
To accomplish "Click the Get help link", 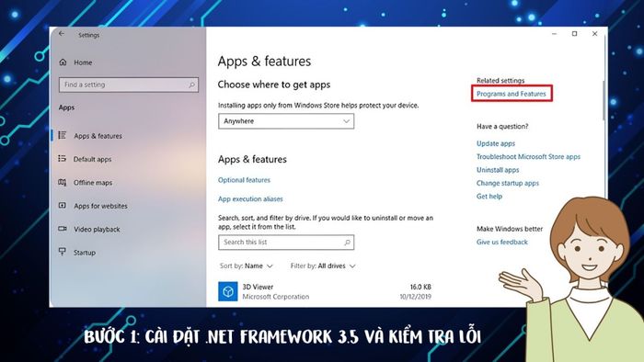I will click(489, 196).
